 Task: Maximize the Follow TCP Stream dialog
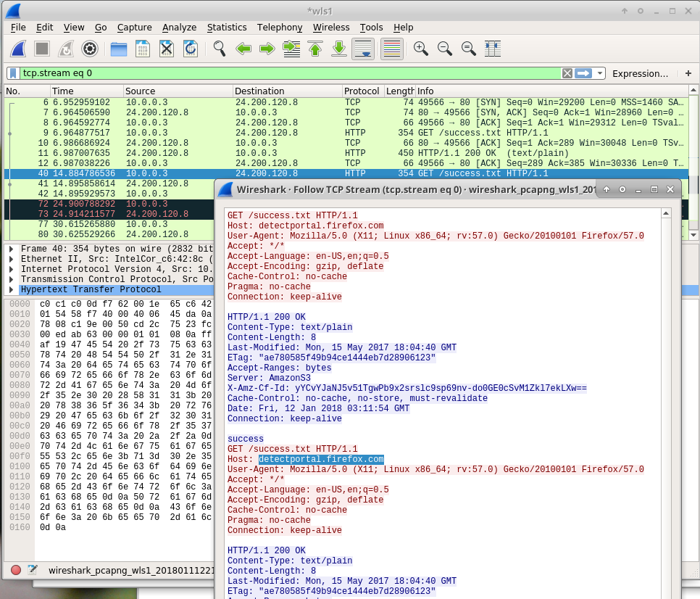(654, 189)
